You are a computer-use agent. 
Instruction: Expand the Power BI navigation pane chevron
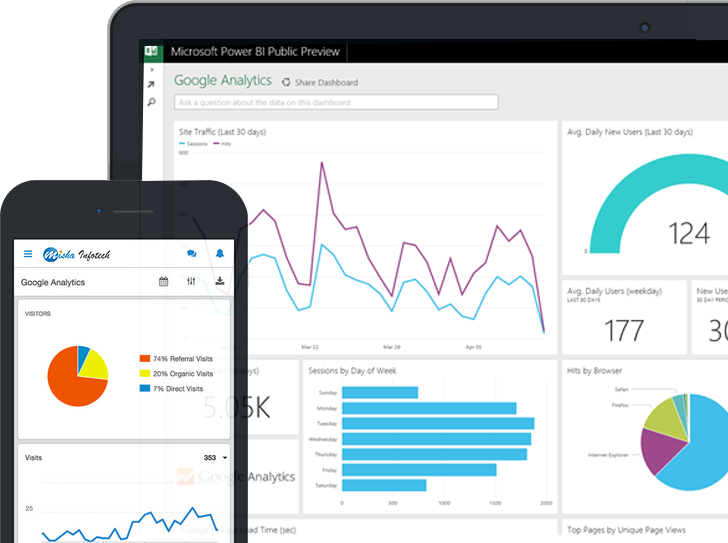152,70
